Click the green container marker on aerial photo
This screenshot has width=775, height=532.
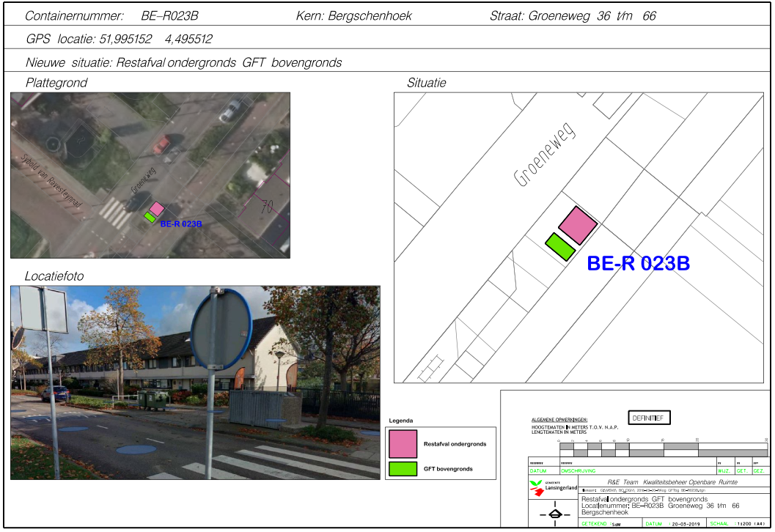coord(150,217)
